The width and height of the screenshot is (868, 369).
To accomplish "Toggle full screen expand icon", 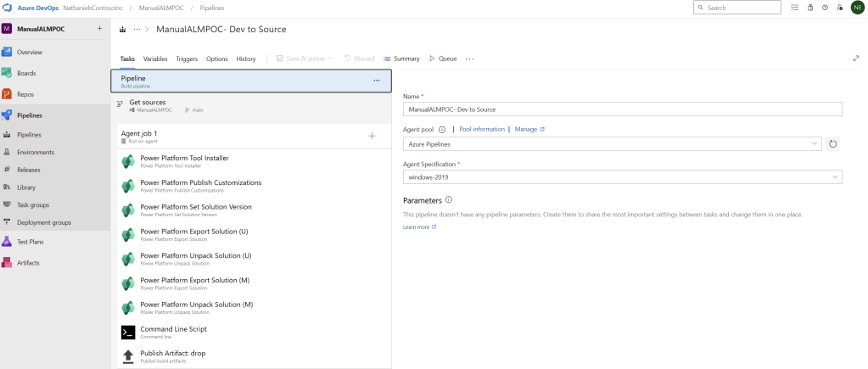I will point(856,58).
